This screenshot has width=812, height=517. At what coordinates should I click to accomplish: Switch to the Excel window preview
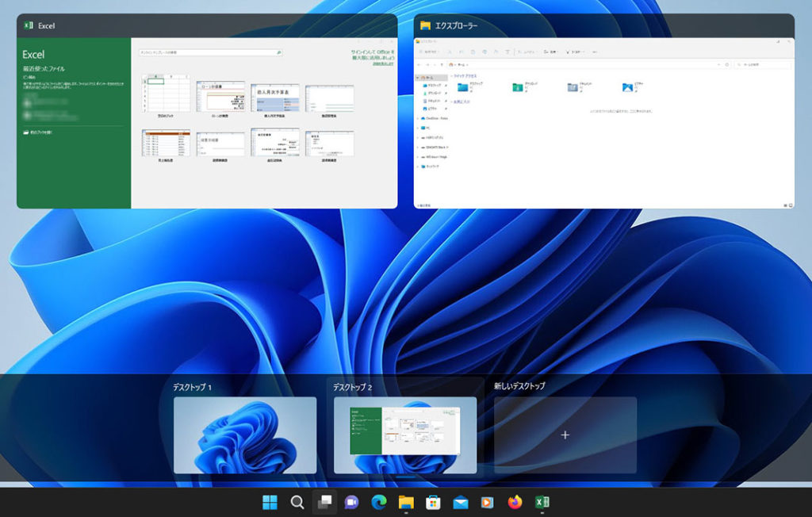point(207,123)
